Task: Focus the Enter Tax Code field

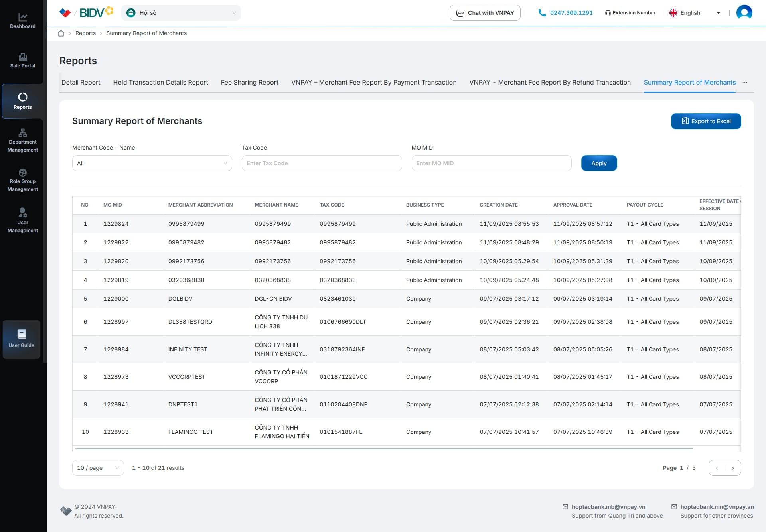Action: pos(321,163)
